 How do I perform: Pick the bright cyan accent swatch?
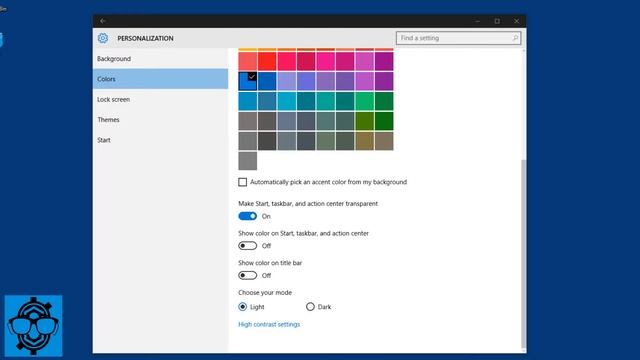287,101
